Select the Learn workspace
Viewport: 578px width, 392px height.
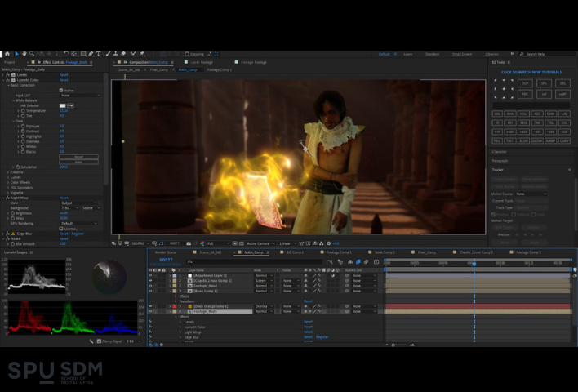[407, 54]
